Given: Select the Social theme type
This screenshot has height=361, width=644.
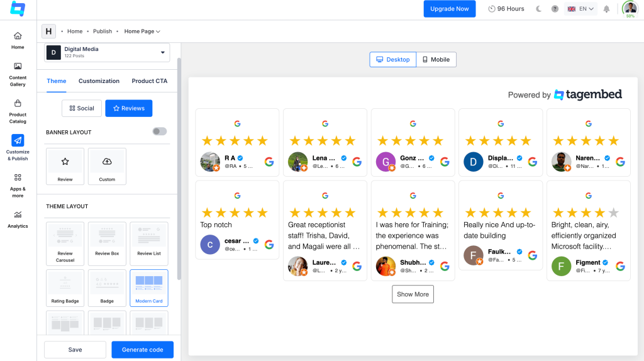Looking at the screenshot, I should [82, 108].
